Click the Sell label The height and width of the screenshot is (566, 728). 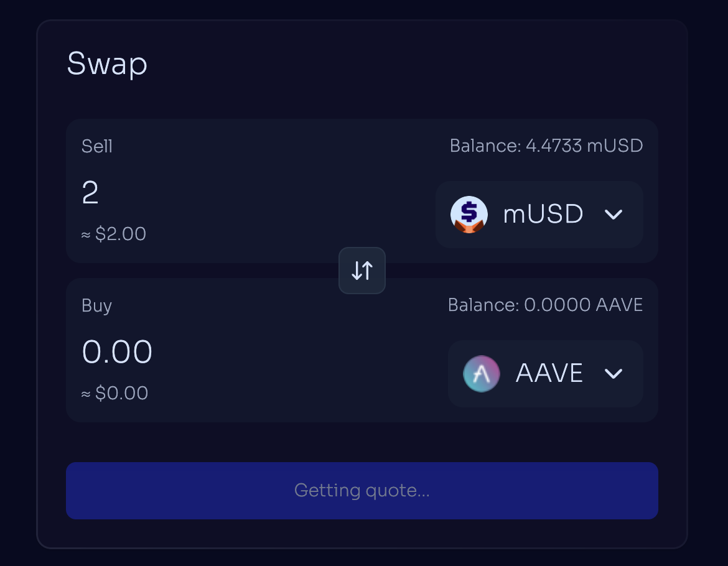pyautogui.click(x=97, y=146)
